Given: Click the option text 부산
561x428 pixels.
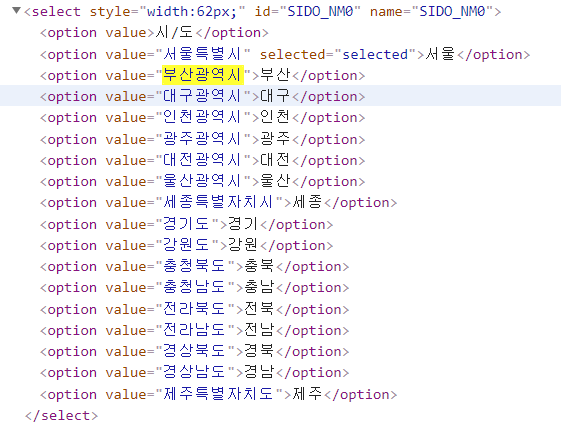Looking at the screenshot, I should click(275, 75).
